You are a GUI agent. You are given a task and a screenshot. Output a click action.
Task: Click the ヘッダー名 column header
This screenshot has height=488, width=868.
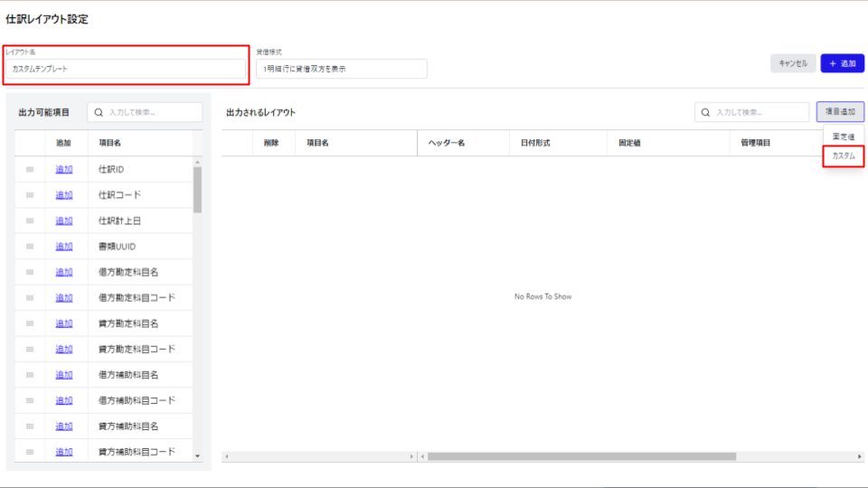447,143
